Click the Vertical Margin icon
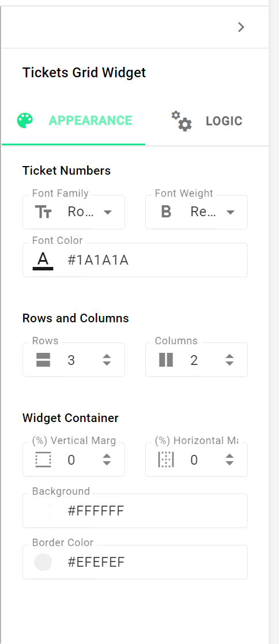Viewport: 279px width, 644px height. click(x=43, y=460)
